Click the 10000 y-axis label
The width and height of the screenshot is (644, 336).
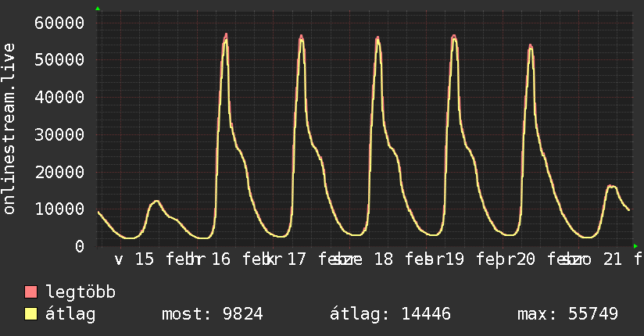coord(60,209)
